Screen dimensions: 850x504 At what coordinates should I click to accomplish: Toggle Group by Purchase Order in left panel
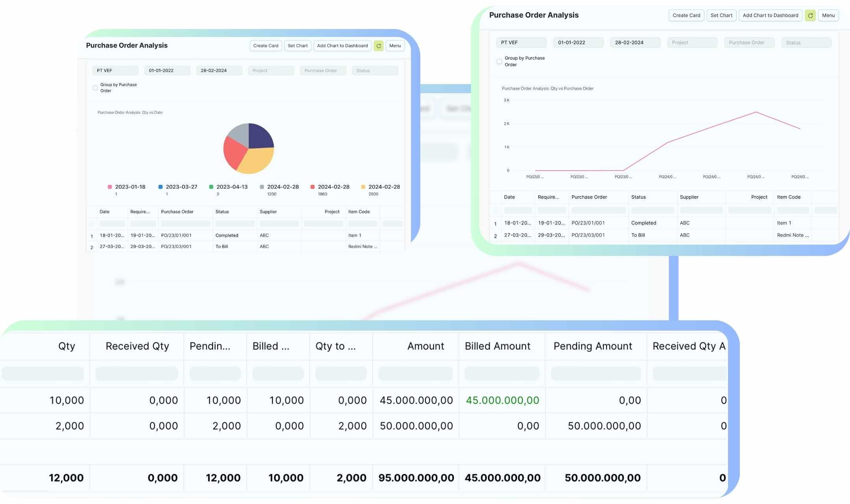95,88
